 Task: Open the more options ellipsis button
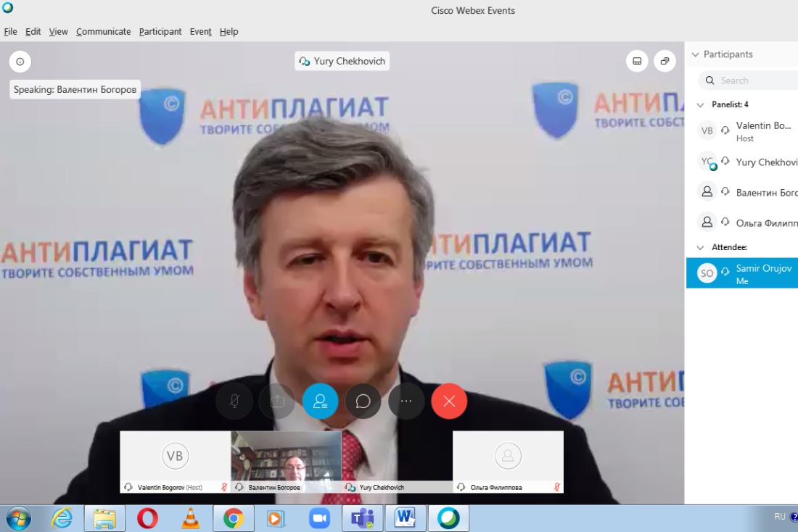[x=406, y=401]
